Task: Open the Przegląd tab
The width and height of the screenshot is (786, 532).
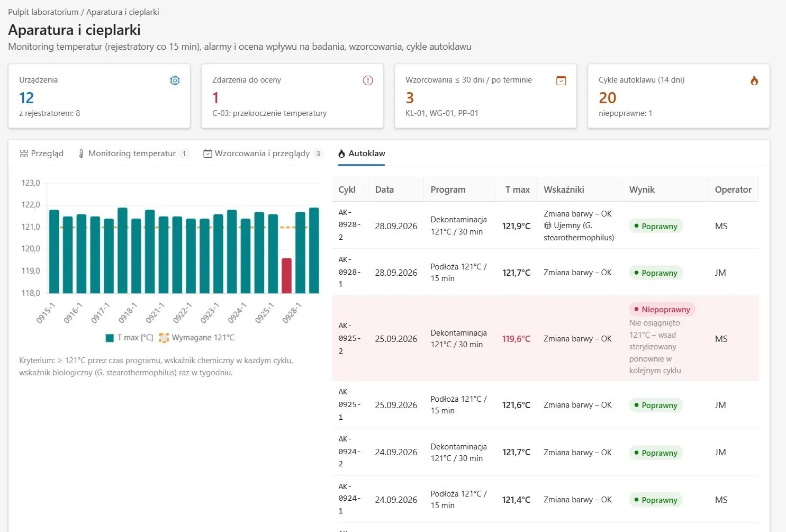Action: pyautogui.click(x=41, y=154)
